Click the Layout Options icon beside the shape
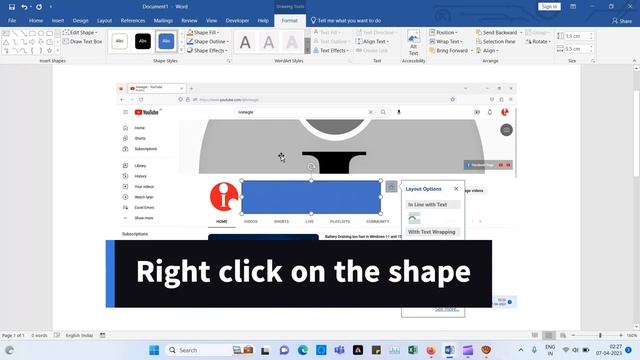This screenshot has height=360, width=640. [391, 187]
